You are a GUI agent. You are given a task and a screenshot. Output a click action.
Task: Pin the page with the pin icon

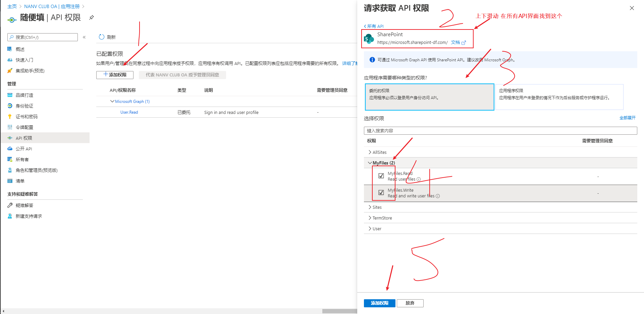pyautogui.click(x=91, y=17)
